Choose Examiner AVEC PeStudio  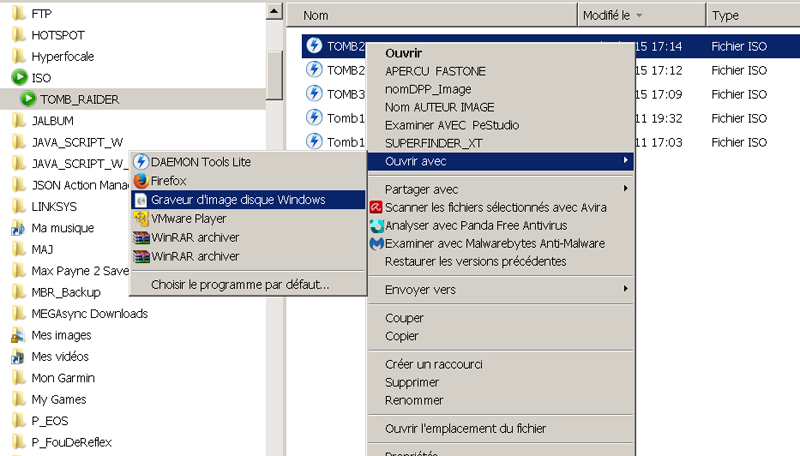[501, 125]
